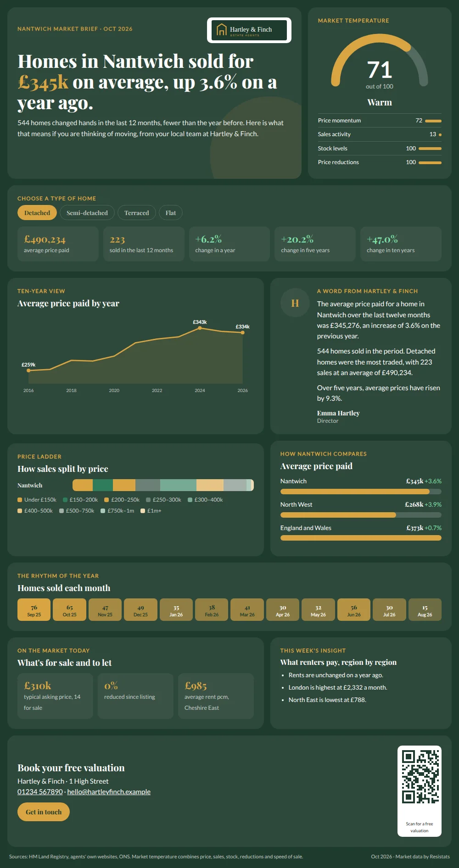The height and width of the screenshot is (868, 459).
Task: Click the Nantwich average price comparison bar
Action: coord(361,492)
